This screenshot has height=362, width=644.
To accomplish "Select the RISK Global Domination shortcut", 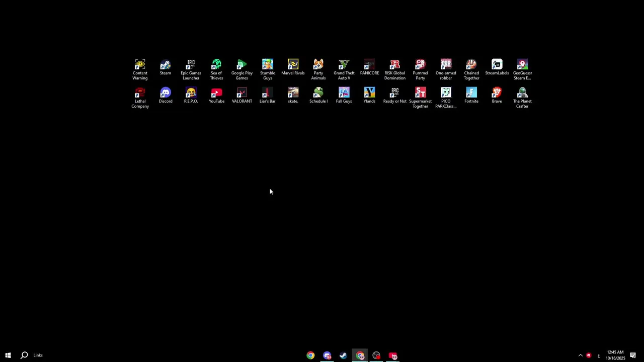I will click(x=395, y=69).
